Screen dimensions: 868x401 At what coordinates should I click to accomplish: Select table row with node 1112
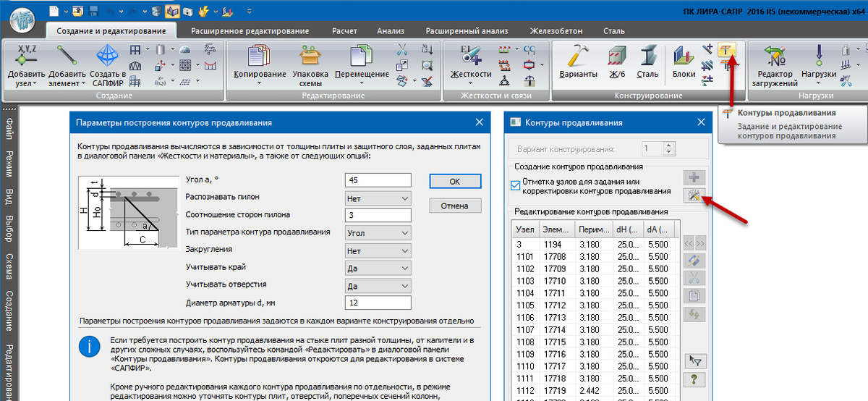(593, 390)
